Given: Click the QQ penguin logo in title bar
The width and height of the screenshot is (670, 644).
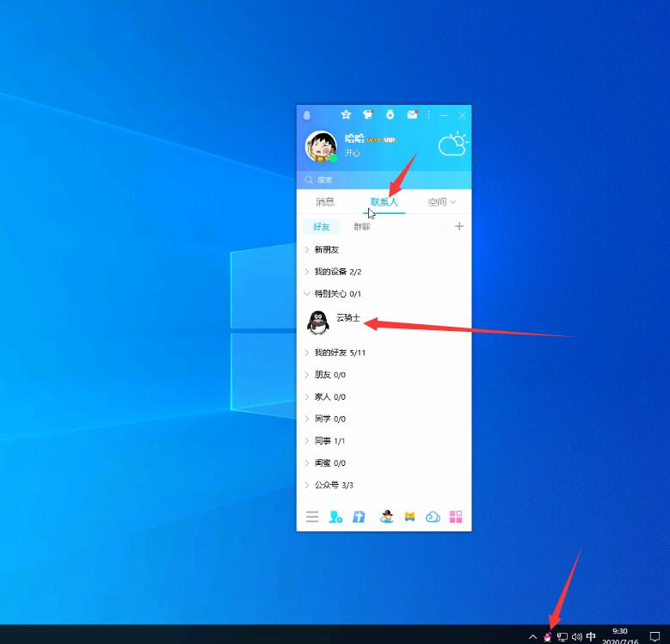Looking at the screenshot, I should [x=307, y=115].
